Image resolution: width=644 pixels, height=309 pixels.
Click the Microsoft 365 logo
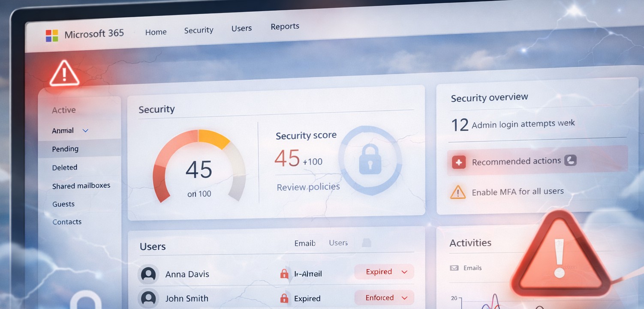pyautogui.click(x=52, y=36)
